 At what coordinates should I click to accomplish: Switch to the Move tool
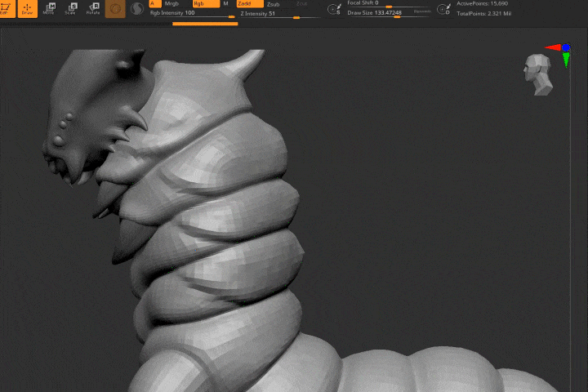(49, 9)
